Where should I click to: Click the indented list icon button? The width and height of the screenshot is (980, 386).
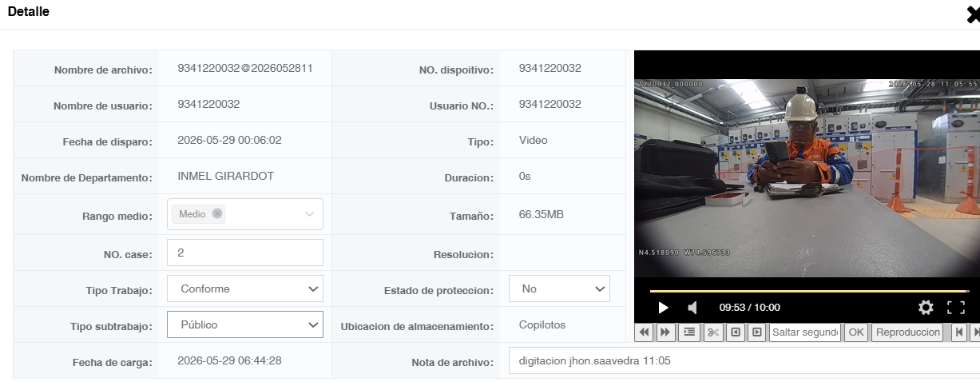coord(689,332)
